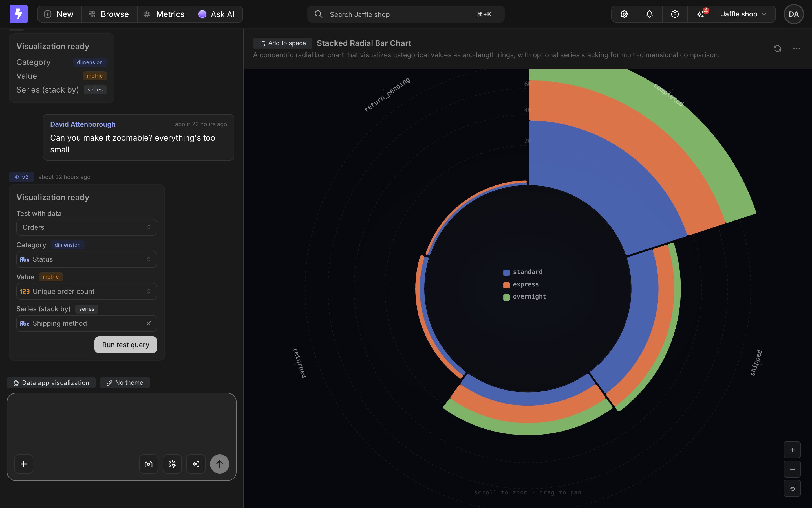Click the No theme chip
The width and height of the screenshot is (812, 508).
(x=125, y=383)
